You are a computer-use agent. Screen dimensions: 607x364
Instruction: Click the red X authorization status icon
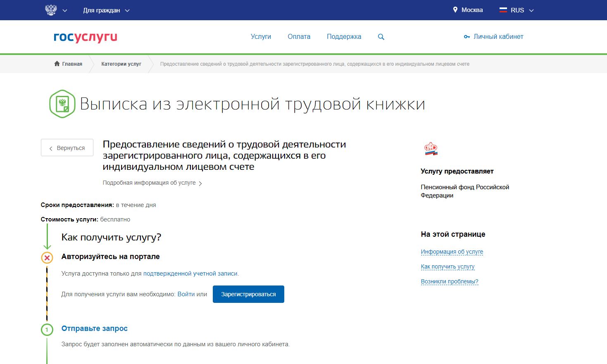[x=47, y=258]
